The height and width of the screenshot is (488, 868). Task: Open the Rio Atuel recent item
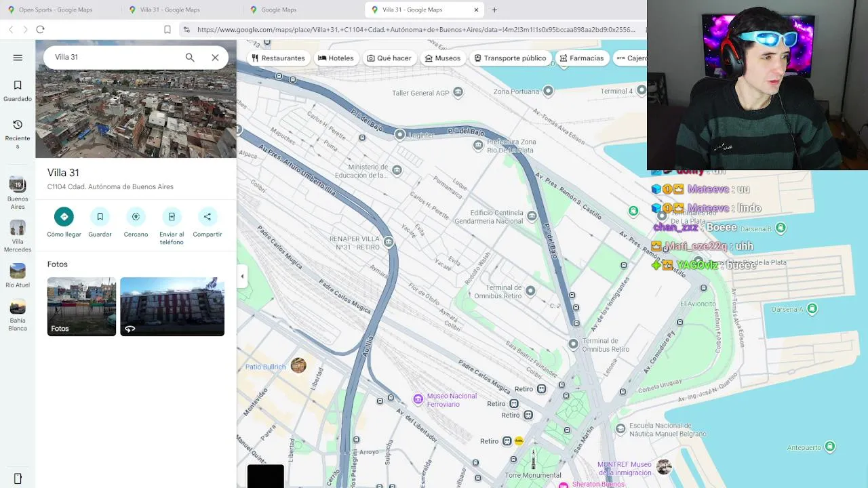[18, 275]
